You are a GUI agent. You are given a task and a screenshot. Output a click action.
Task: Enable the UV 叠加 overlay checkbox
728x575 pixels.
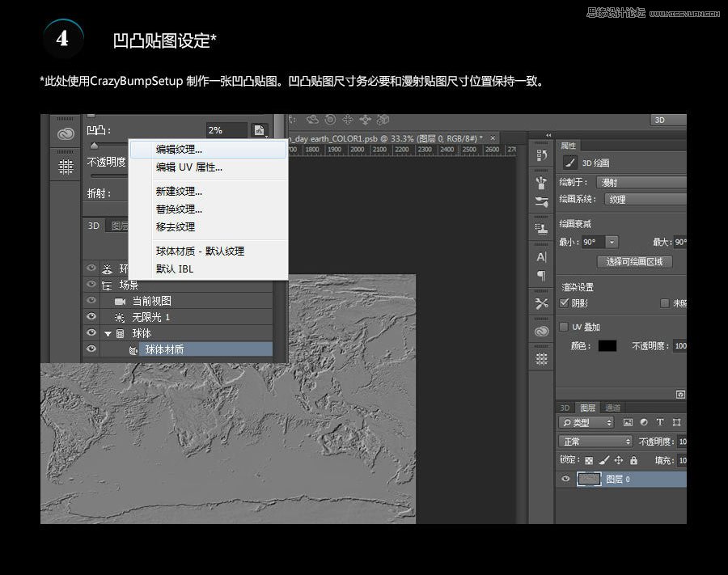click(564, 327)
